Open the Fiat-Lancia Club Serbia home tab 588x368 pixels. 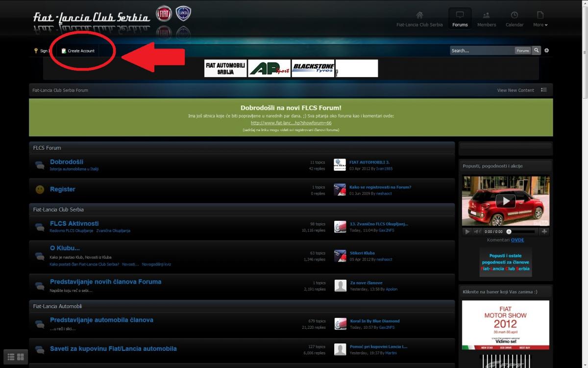419,20
